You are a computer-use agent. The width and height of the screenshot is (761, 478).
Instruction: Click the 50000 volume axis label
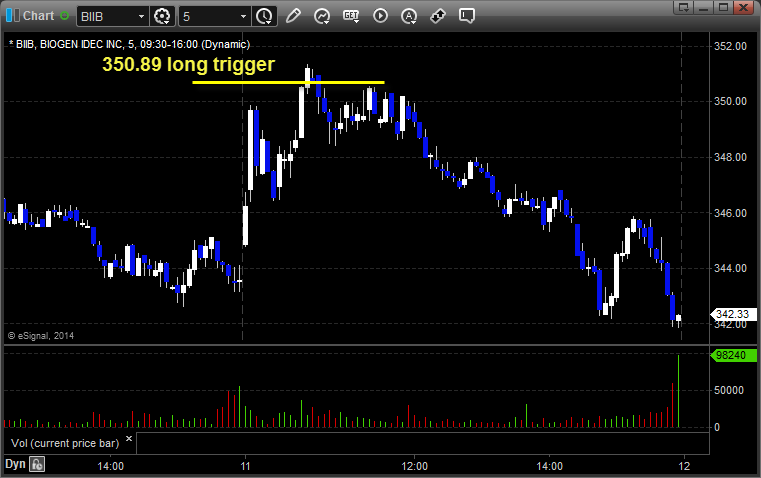[x=728, y=390]
